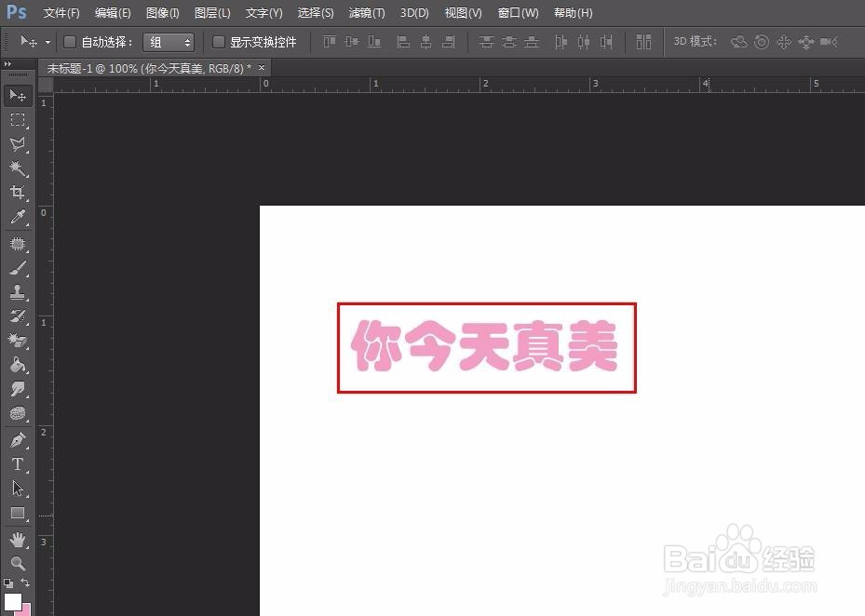Enable the 显示变换控件 checkbox
Viewport: 865px width, 616px height.
click(219, 42)
